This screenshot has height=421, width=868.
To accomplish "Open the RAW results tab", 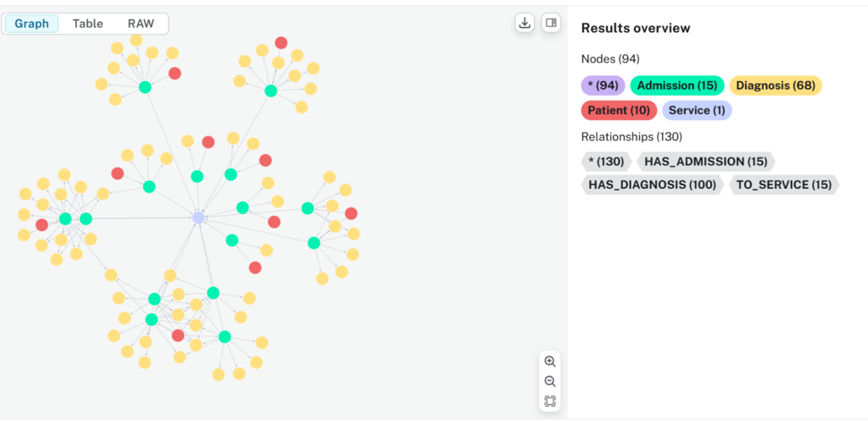I will (141, 24).
